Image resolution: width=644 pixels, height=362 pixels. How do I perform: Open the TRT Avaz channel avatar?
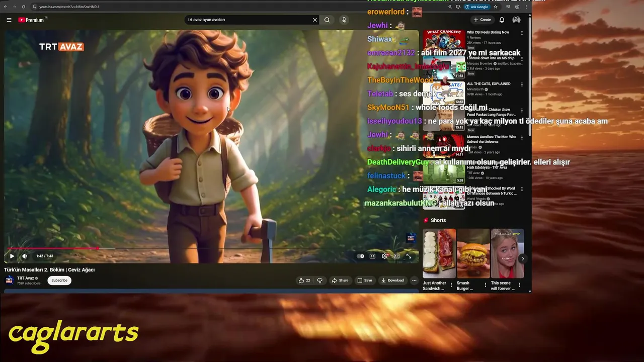10,280
